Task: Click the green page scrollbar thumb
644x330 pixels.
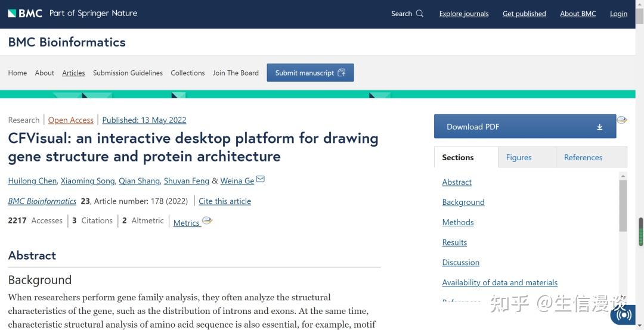Action: (x=640, y=232)
